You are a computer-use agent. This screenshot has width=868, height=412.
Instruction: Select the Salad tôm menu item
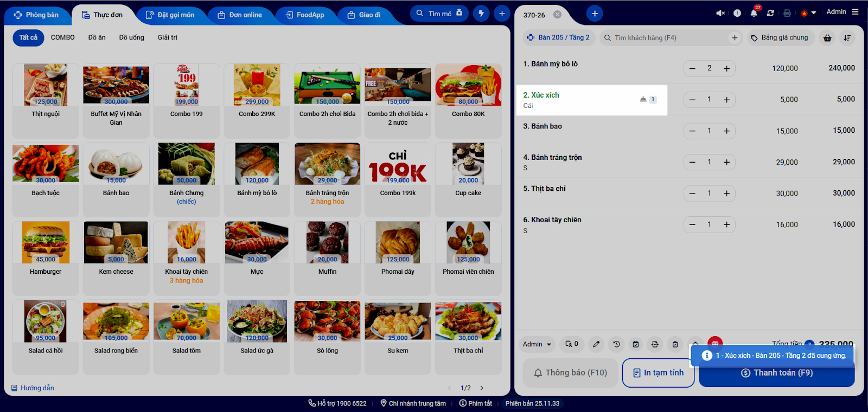(187, 337)
